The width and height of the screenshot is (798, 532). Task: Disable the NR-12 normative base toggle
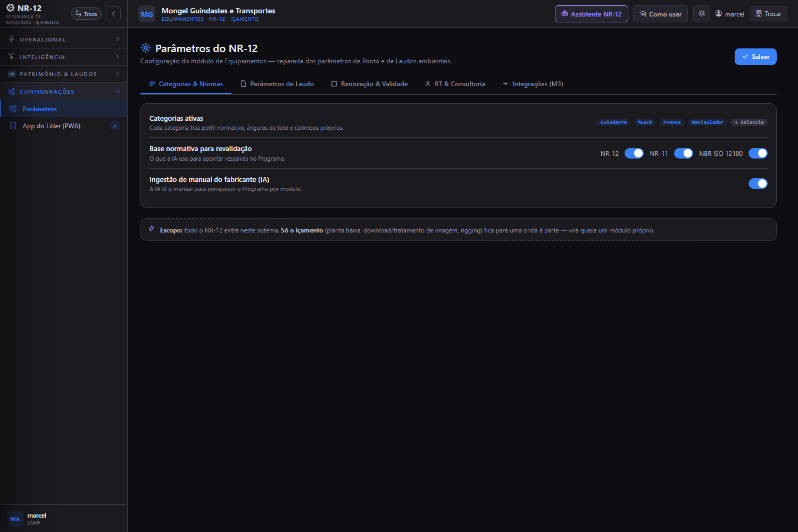click(x=634, y=153)
